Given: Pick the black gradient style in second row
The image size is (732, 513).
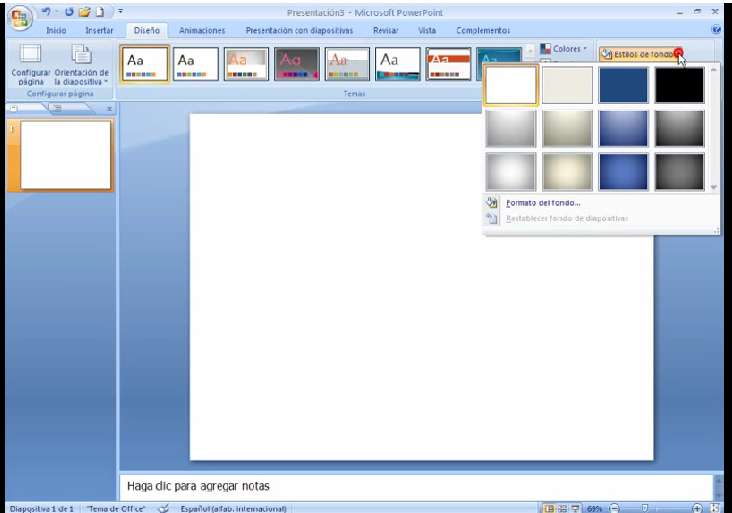Looking at the screenshot, I should [679, 128].
